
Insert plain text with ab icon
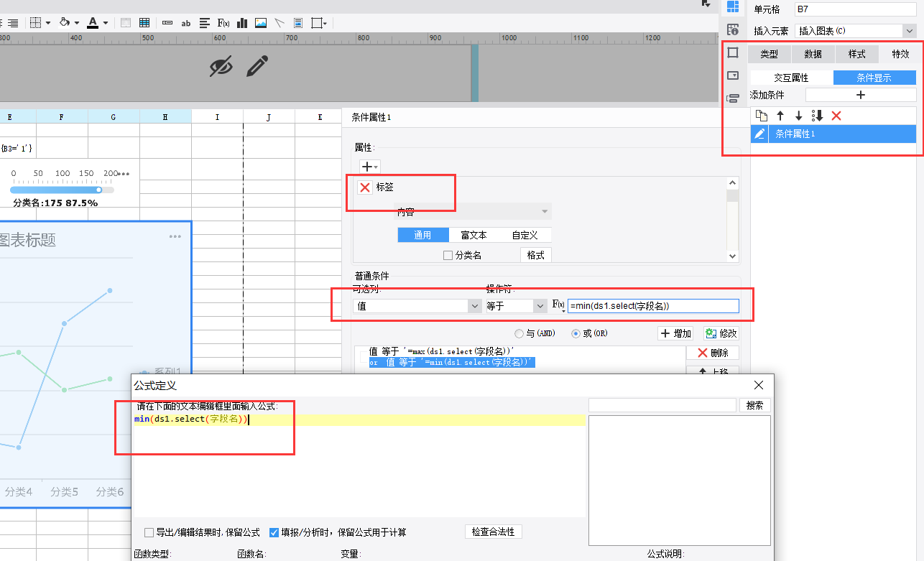click(186, 23)
